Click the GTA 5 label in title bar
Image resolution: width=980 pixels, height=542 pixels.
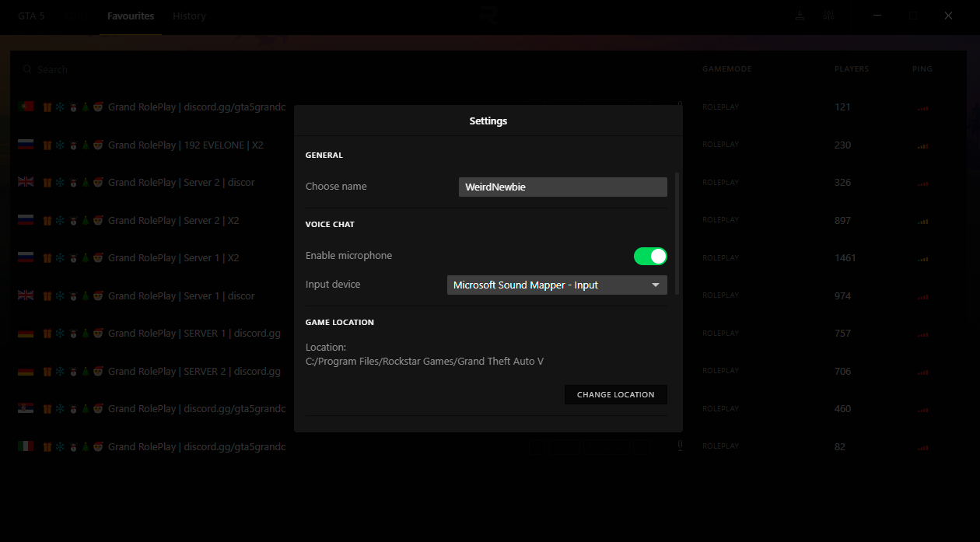pos(31,16)
